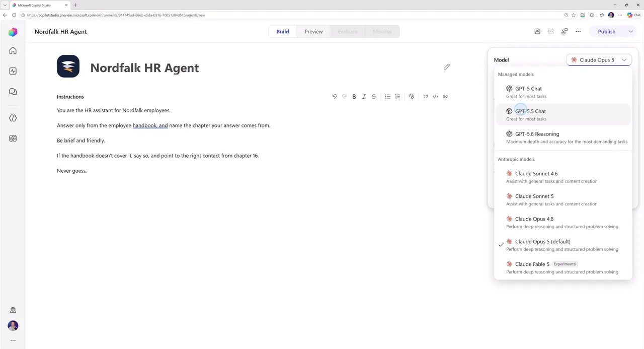Close the Microsoft Copilot Studio tab
This screenshot has height=349, width=644.
(x=66, y=5)
